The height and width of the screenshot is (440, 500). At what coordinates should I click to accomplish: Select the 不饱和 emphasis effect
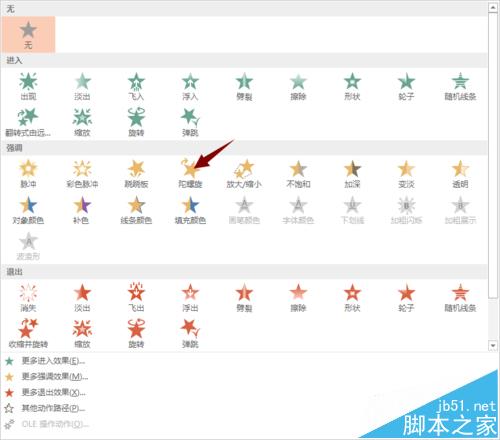[298, 174]
